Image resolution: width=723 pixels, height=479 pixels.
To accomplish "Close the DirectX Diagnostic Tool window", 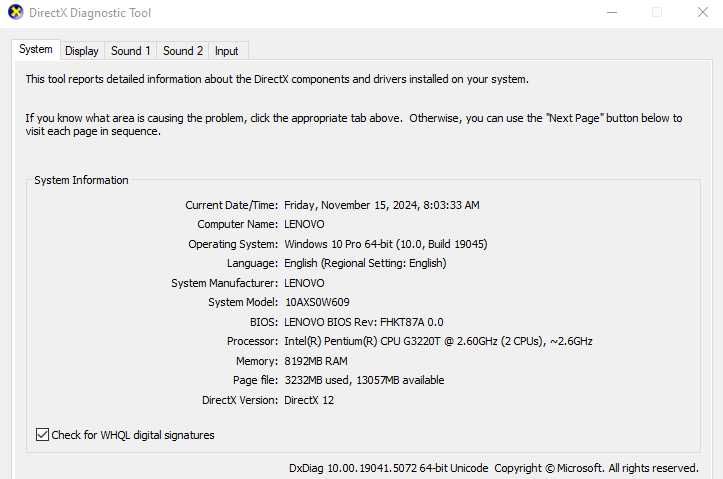I will [x=702, y=12].
